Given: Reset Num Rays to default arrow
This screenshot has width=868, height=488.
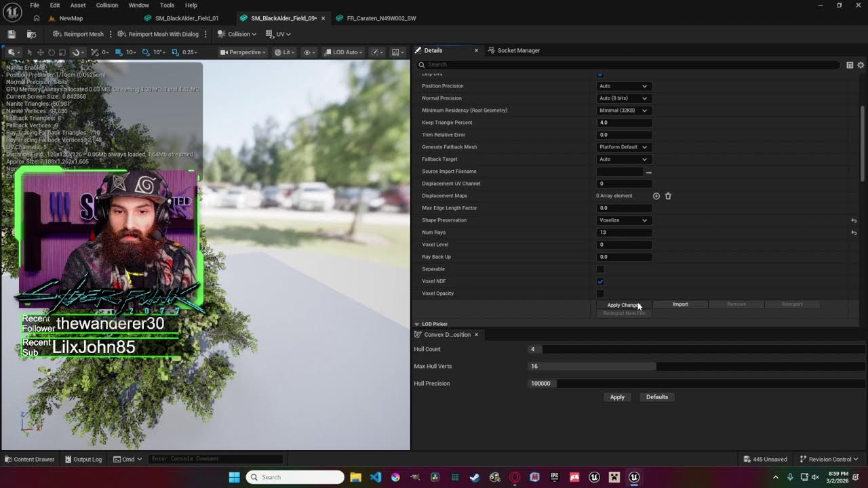Looking at the screenshot, I should click(x=854, y=233).
